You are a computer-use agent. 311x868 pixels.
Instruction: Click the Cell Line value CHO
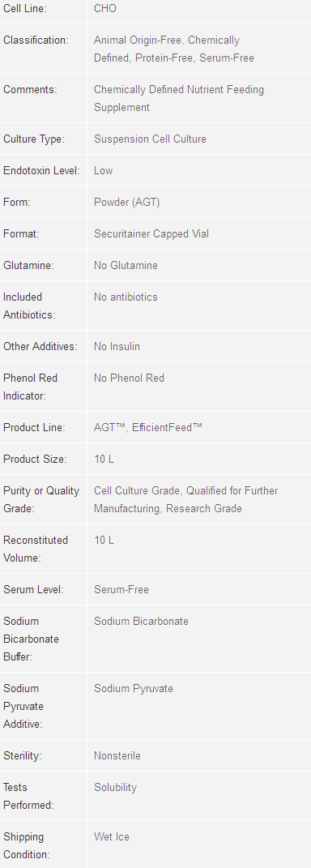[x=105, y=9]
